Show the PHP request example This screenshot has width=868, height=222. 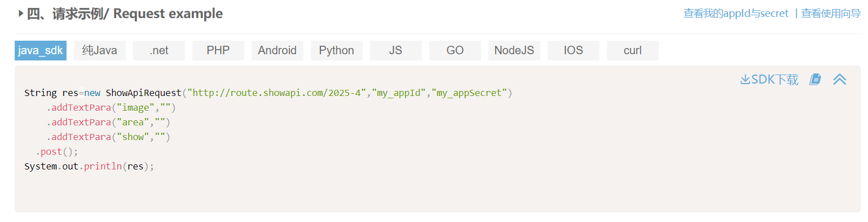218,50
